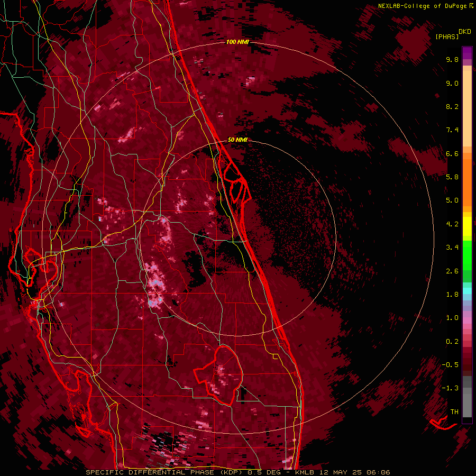Pick the cyan segment of the color bar
This screenshot has height=476, width=476.
[x=467, y=291]
